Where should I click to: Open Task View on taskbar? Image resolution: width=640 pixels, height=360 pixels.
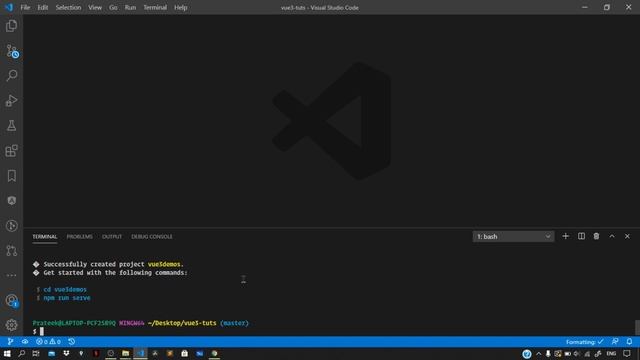point(36,353)
